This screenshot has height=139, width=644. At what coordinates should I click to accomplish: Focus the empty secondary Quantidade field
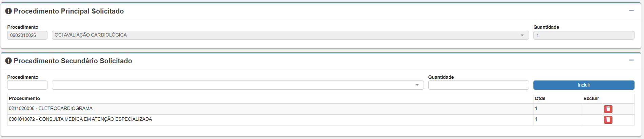click(x=478, y=85)
